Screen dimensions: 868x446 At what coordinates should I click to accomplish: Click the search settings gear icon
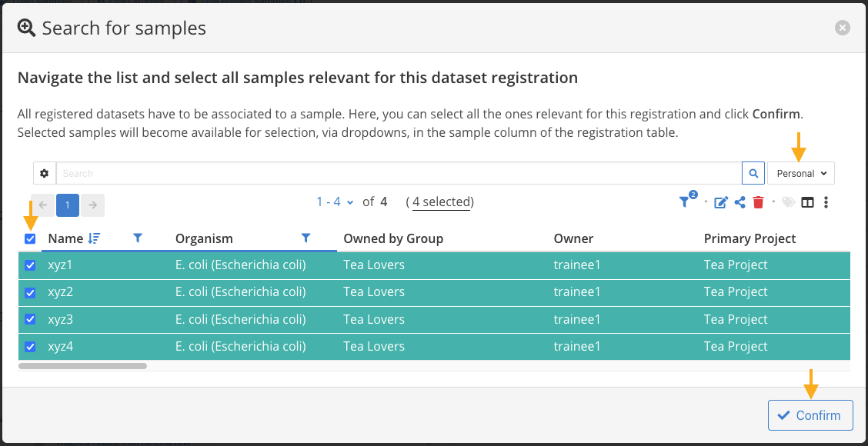45,173
